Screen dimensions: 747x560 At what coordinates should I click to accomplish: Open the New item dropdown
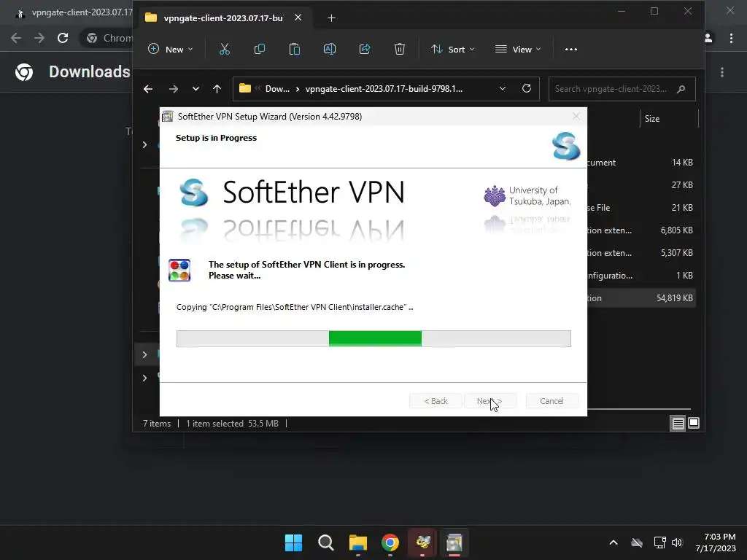[x=171, y=49]
